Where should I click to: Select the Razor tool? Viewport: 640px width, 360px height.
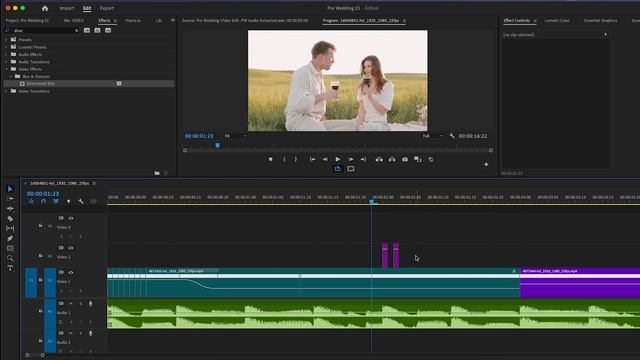click(10, 219)
